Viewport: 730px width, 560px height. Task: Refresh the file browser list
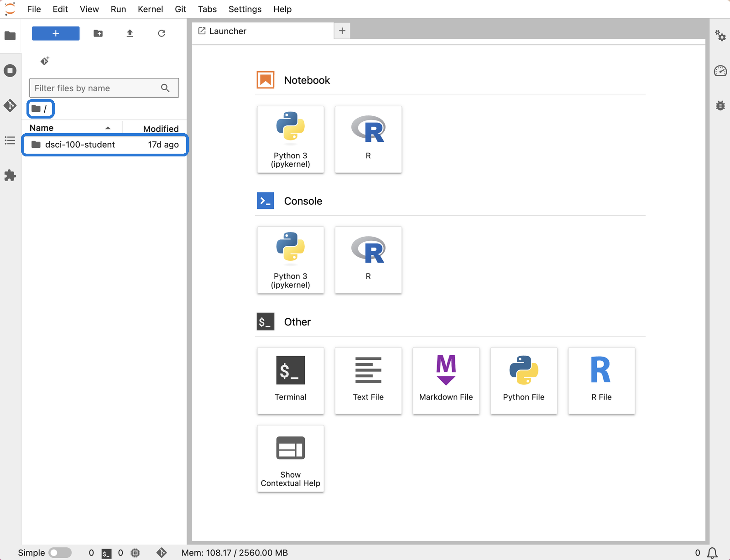[x=162, y=33]
